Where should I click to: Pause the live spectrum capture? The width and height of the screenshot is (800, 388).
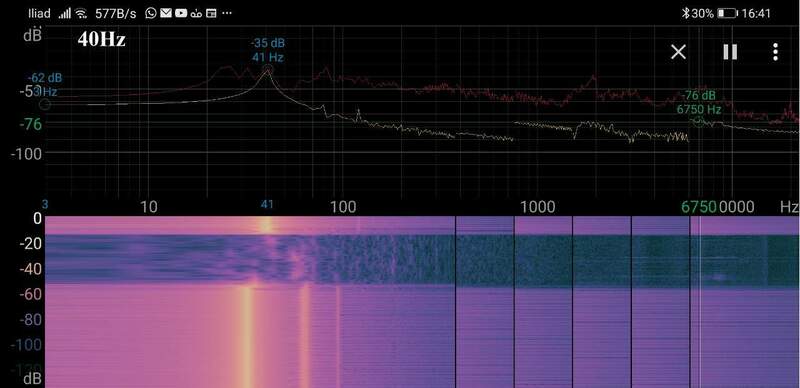(x=730, y=52)
